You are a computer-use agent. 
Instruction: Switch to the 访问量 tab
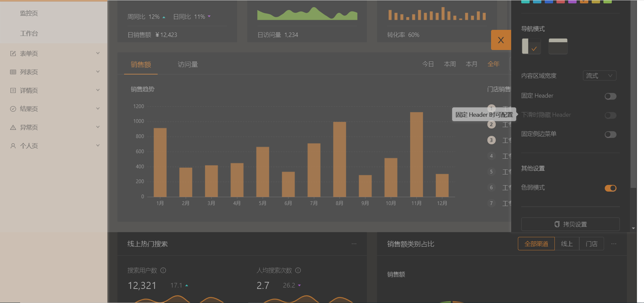[x=187, y=64]
